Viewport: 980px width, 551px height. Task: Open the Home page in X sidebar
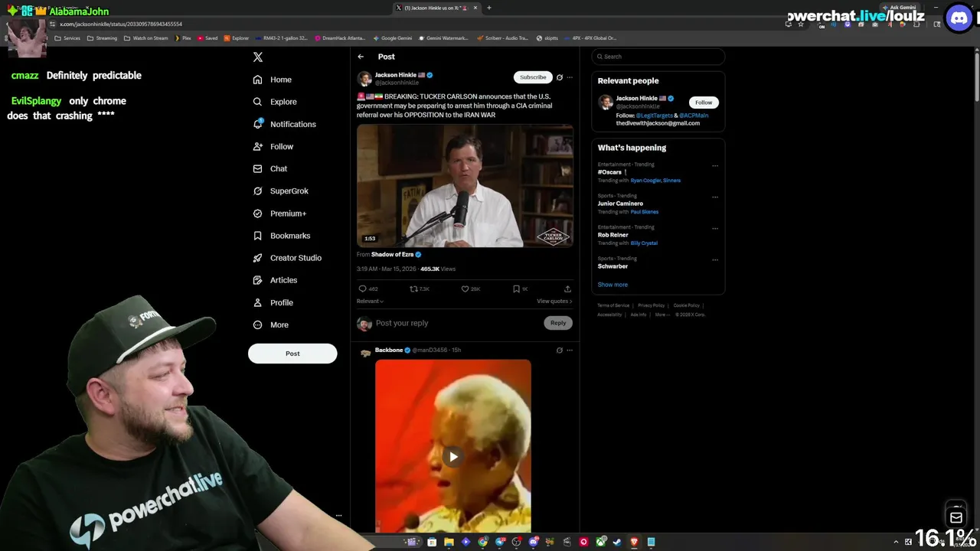click(x=273, y=80)
